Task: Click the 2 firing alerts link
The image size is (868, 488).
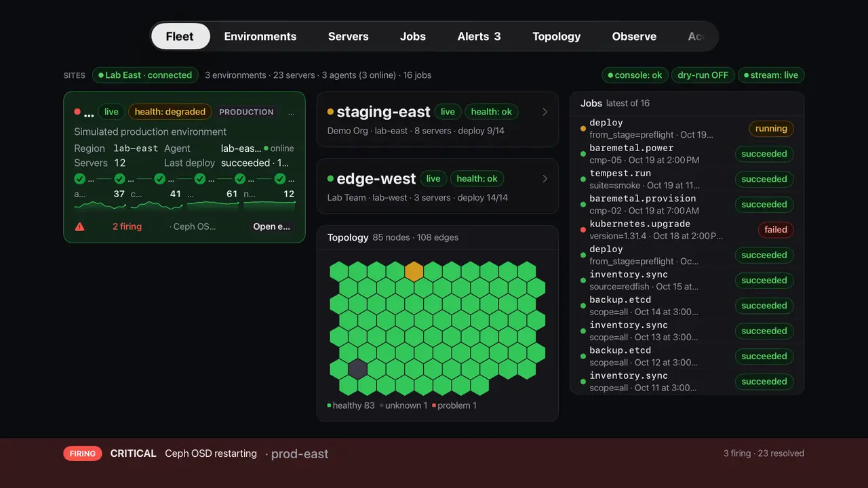Action: click(127, 226)
